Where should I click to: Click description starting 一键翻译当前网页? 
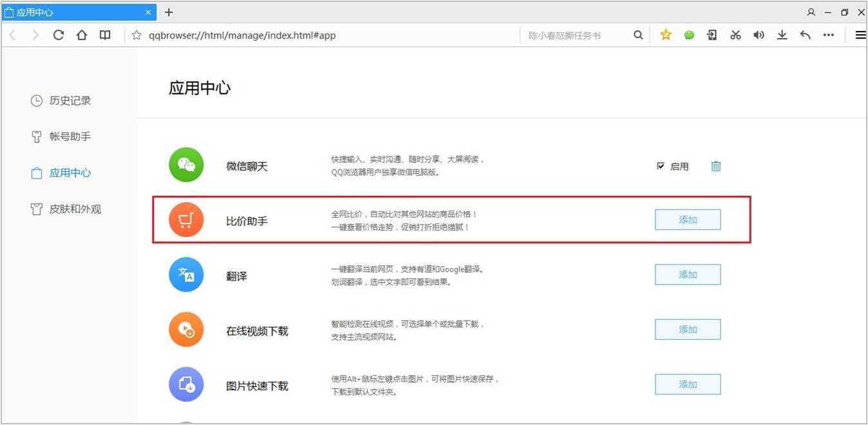click(408, 276)
